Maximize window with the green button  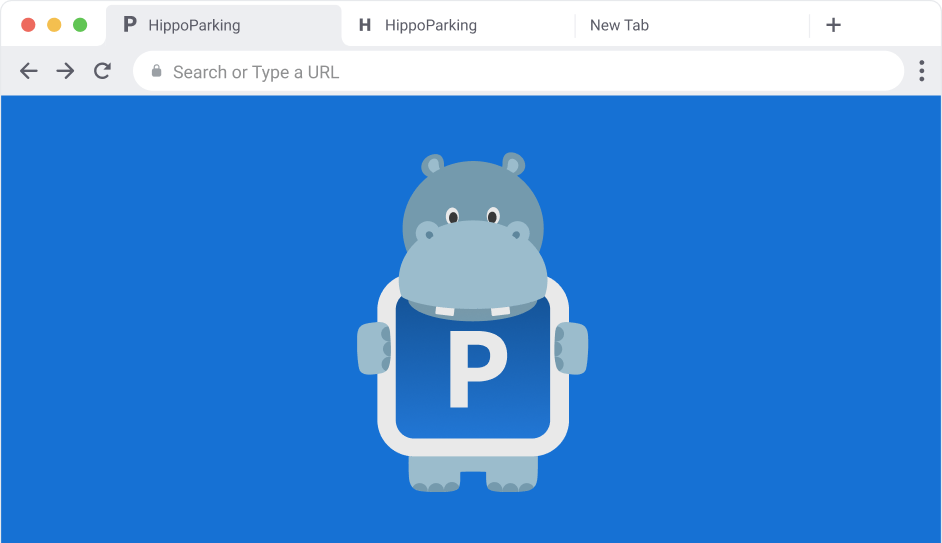(80, 25)
